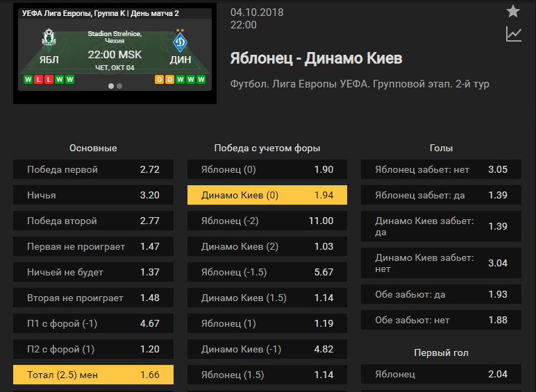Choose Динамо Киев (2) at 1.03
Screen dimensions: 536x392
pyautogui.click(x=267, y=246)
